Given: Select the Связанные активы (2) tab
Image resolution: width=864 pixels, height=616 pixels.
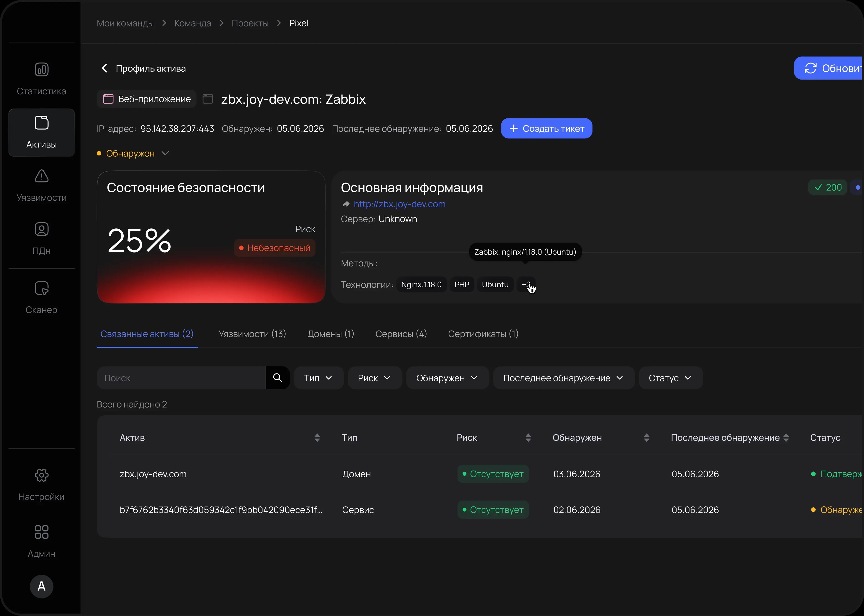Looking at the screenshot, I should click(x=147, y=334).
